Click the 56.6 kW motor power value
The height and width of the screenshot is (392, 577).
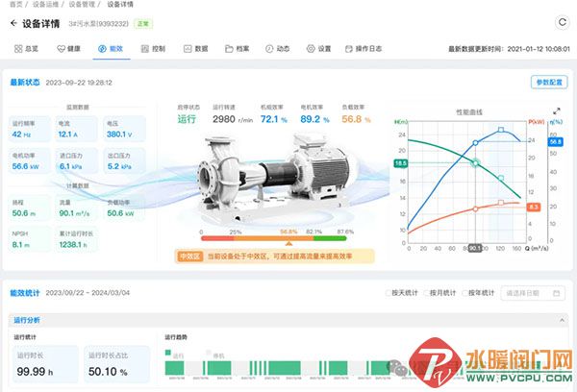click(25, 166)
